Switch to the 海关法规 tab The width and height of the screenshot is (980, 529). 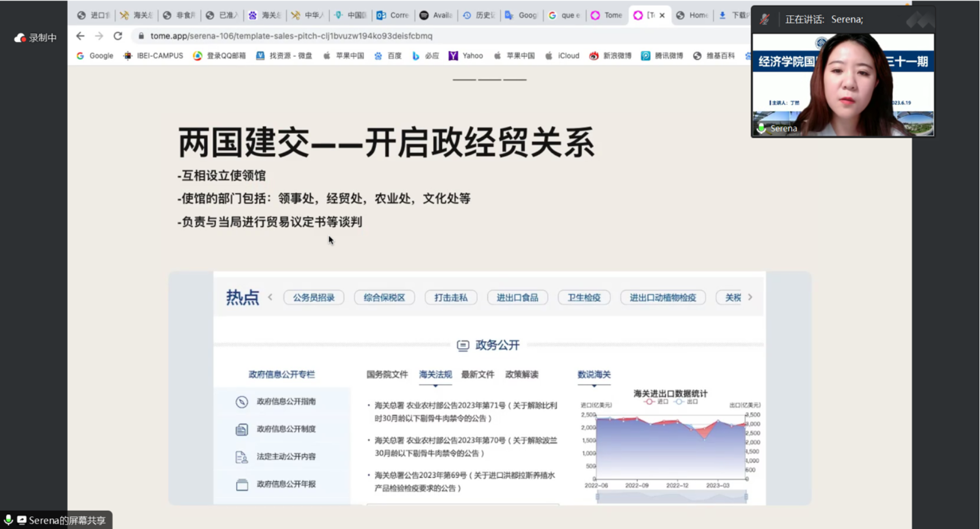pos(435,374)
